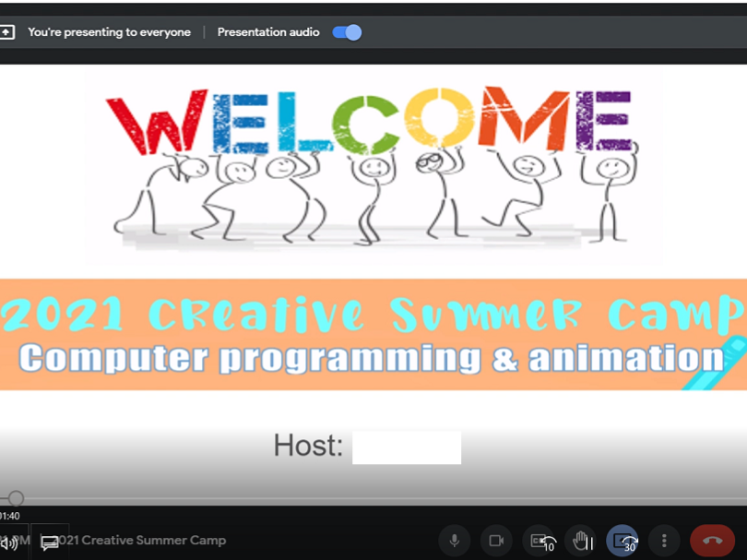The image size is (747, 560).
Task: Click the meeting name in the bottom bar
Action: [143, 541]
